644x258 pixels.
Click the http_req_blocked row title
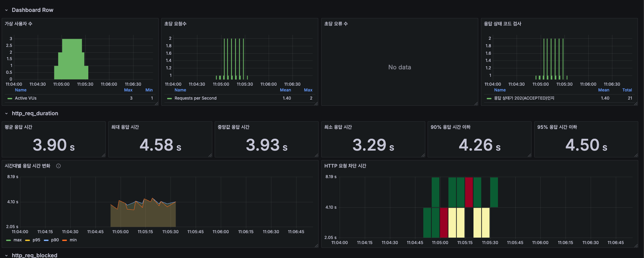(x=35, y=255)
